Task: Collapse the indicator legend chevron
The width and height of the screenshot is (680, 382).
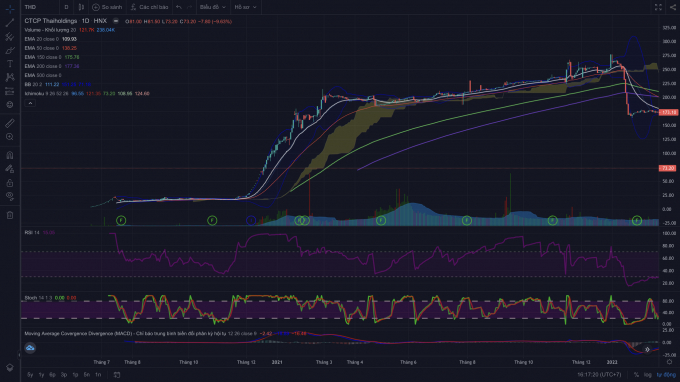Action: pyautogui.click(x=30, y=103)
